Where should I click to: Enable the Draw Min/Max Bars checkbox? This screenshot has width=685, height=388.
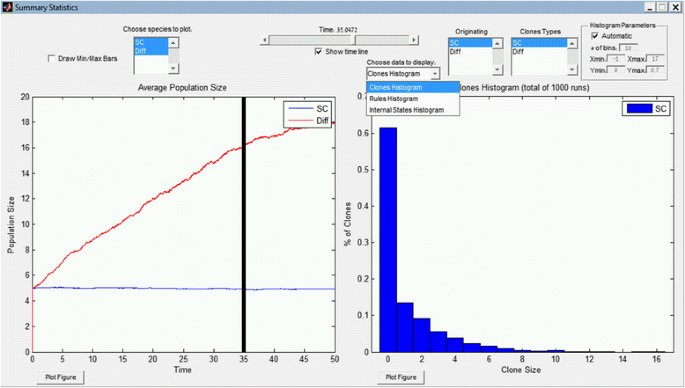(x=52, y=58)
